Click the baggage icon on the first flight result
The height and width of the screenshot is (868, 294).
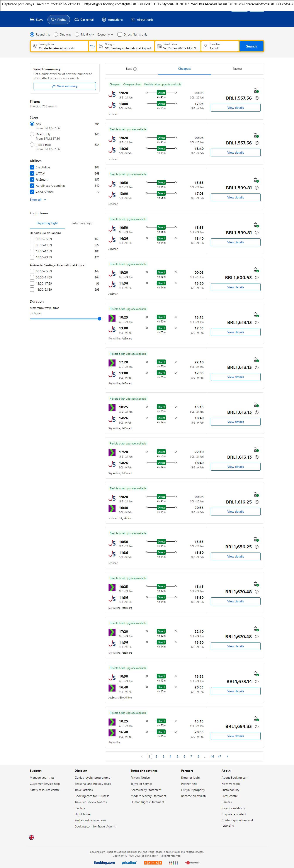(256, 90)
